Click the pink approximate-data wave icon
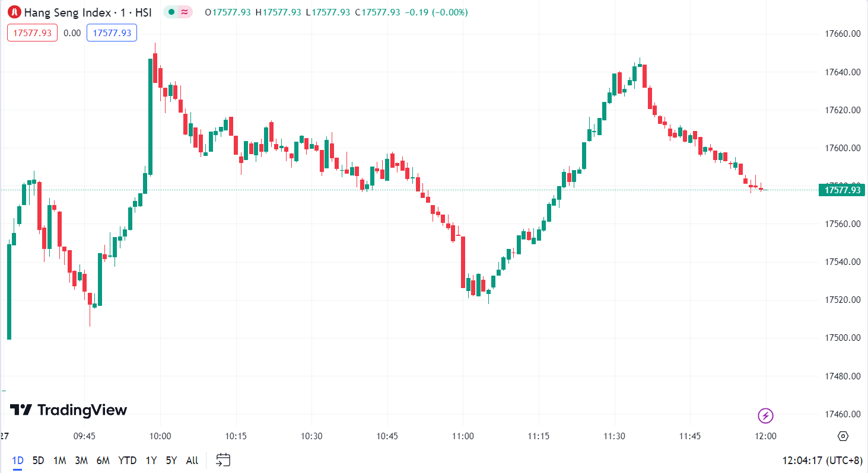The image size is (868, 473). (x=185, y=12)
